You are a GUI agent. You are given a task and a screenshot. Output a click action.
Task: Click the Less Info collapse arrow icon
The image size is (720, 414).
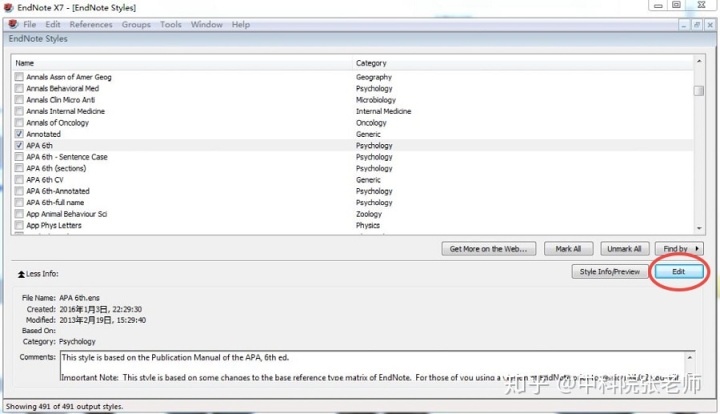tap(21, 274)
